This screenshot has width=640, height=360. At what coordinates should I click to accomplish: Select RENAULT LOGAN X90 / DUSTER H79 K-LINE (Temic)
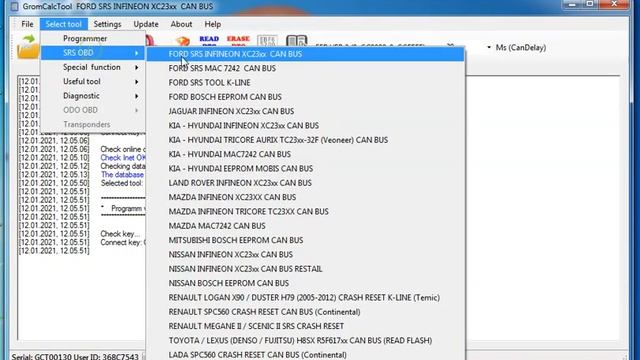[305, 297]
